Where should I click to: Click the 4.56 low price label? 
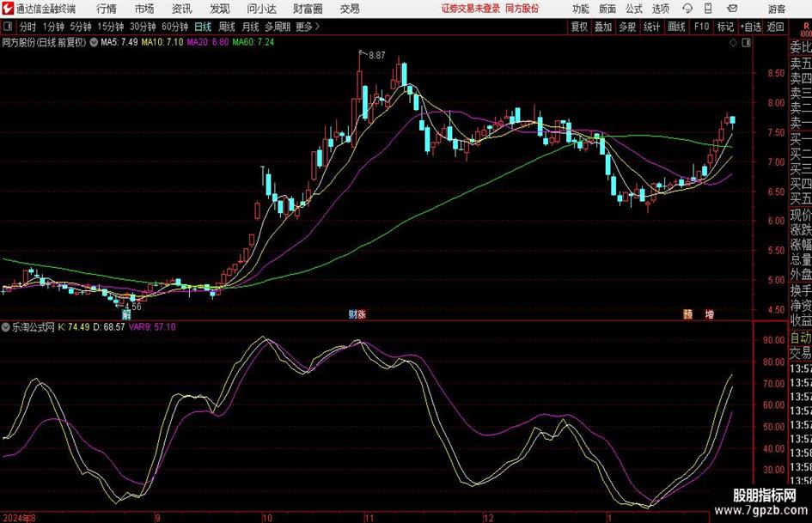tap(133, 306)
